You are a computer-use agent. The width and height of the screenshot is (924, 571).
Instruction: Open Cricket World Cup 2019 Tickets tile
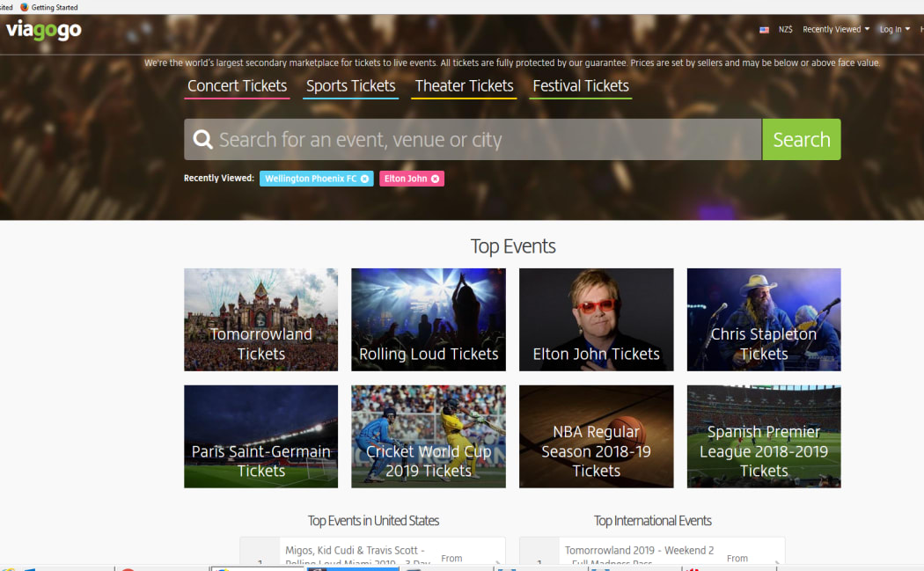(429, 436)
